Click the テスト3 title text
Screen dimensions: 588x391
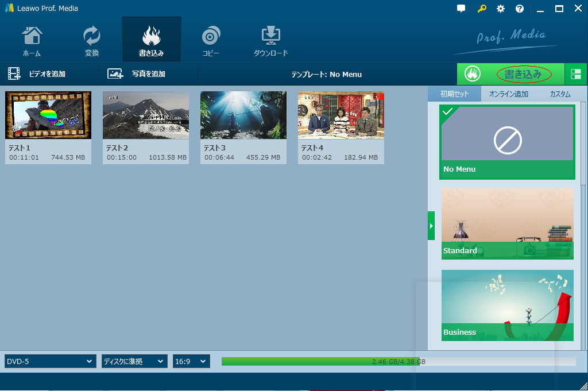[215, 148]
